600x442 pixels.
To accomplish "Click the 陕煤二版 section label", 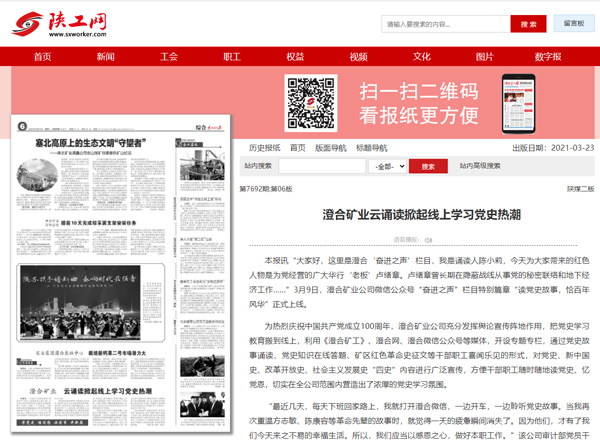I will pos(580,189).
